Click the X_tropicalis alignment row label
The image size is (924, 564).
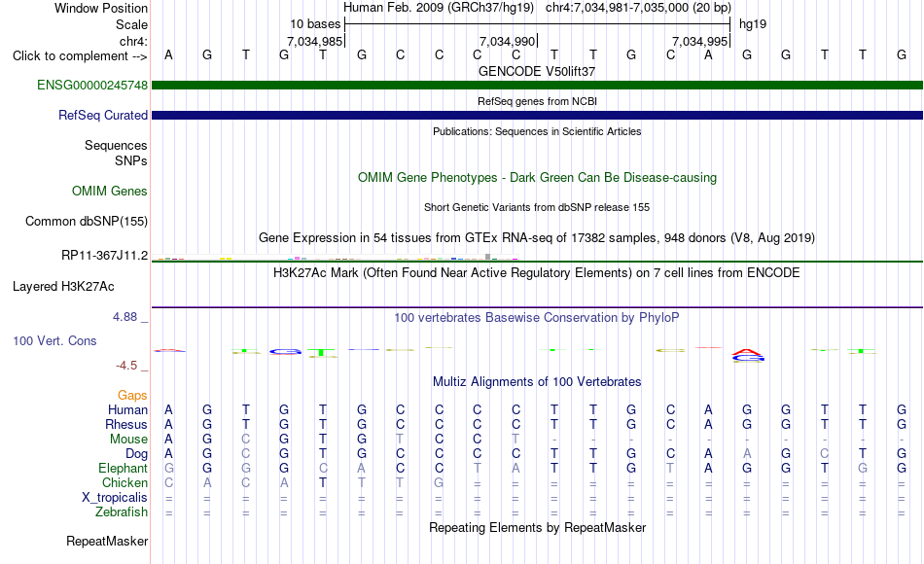point(115,498)
